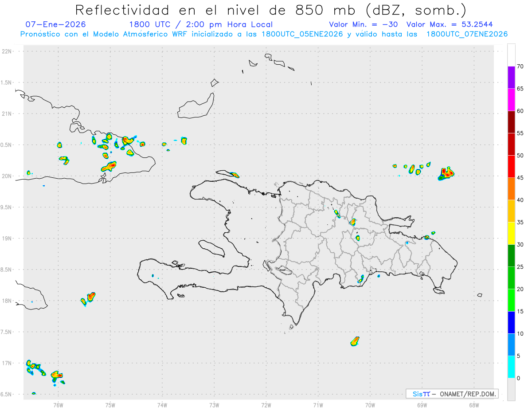
Task: Click the longitude label '72W'
Action: coord(266,404)
